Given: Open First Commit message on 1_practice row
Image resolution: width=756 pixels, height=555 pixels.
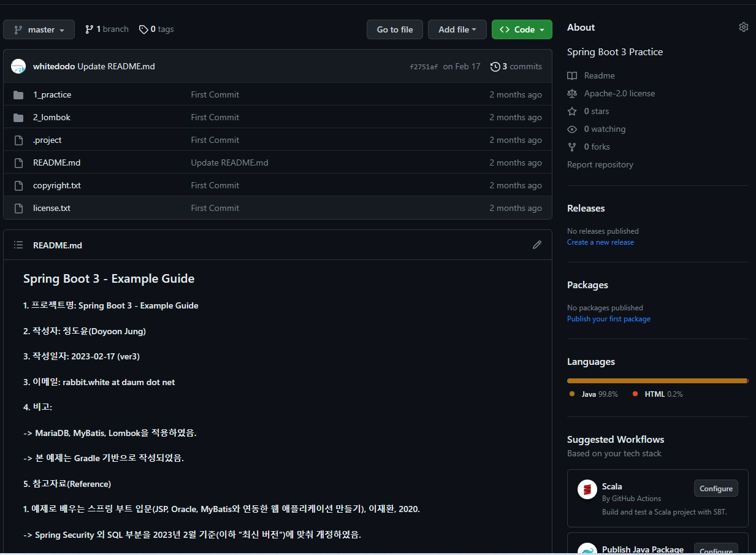Looking at the screenshot, I should coord(215,94).
